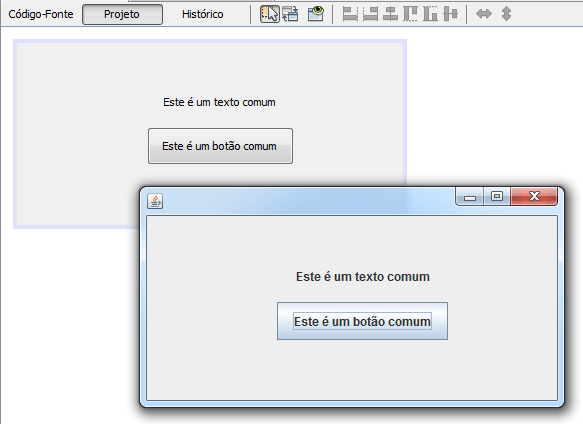Switch to the Código-Fonte view
Screen dimensions: 583x424
(41, 14)
